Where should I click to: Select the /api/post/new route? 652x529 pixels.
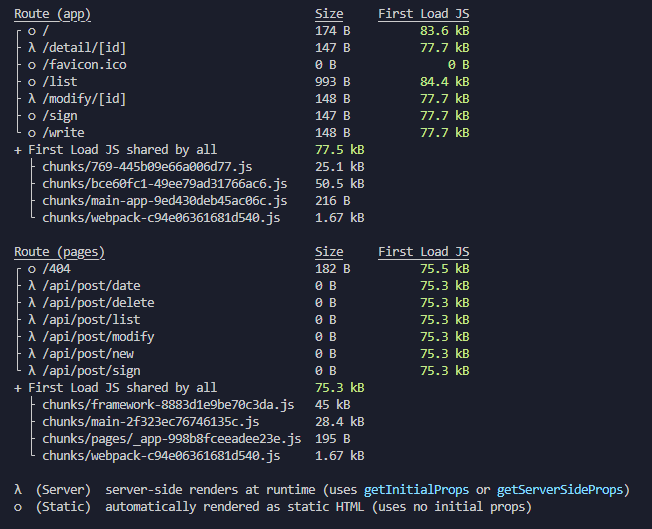(88, 354)
